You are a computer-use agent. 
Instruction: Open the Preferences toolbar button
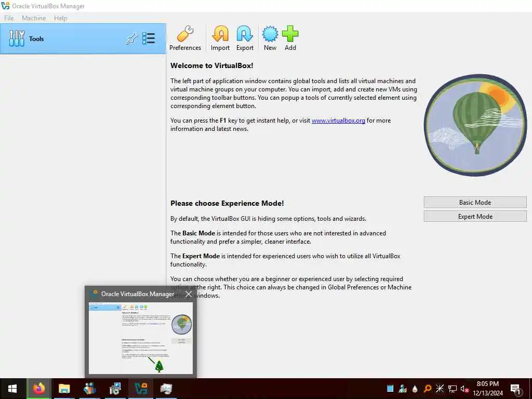(185, 38)
